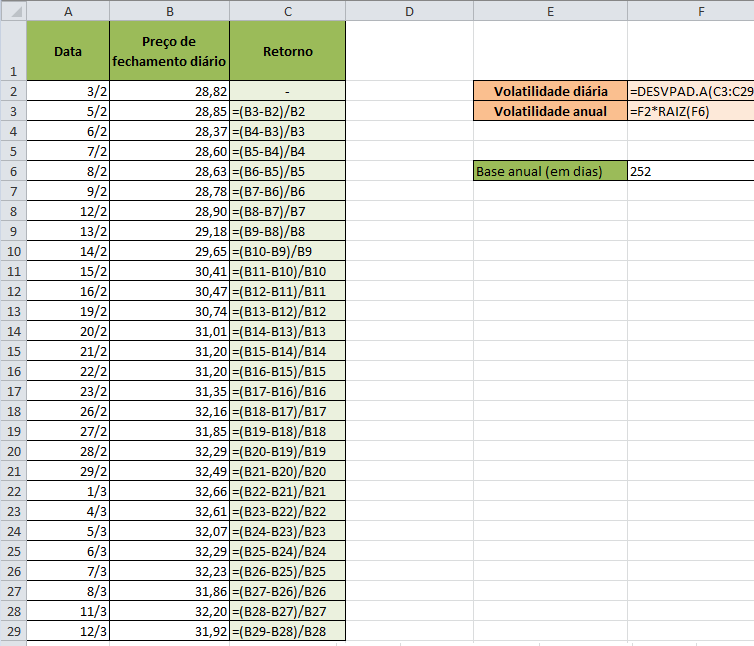754x646 pixels.
Task: Click the cell containing 252
Action: pos(691,171)
